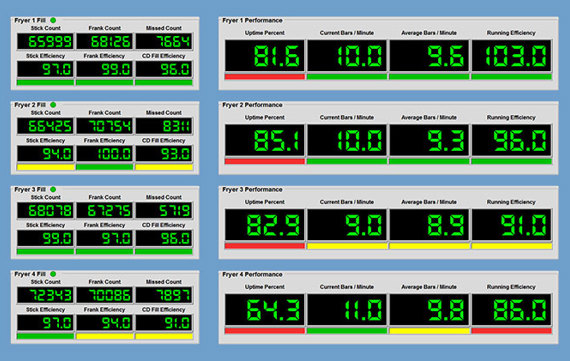Click Fryer 4 Running Efficiency display 86.0
This screenshot has width=570, height=361.
pyautogui.click(x=511, y=310)
